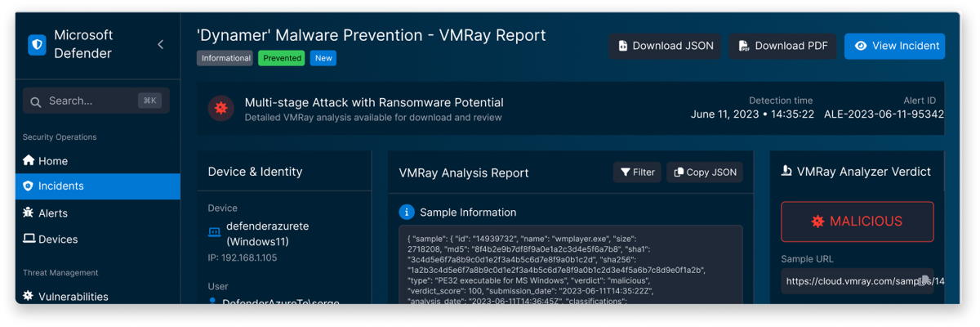Click the eye icon in View Incident
Viewport: 980px width, 327px height.
(x=861, y=46)
